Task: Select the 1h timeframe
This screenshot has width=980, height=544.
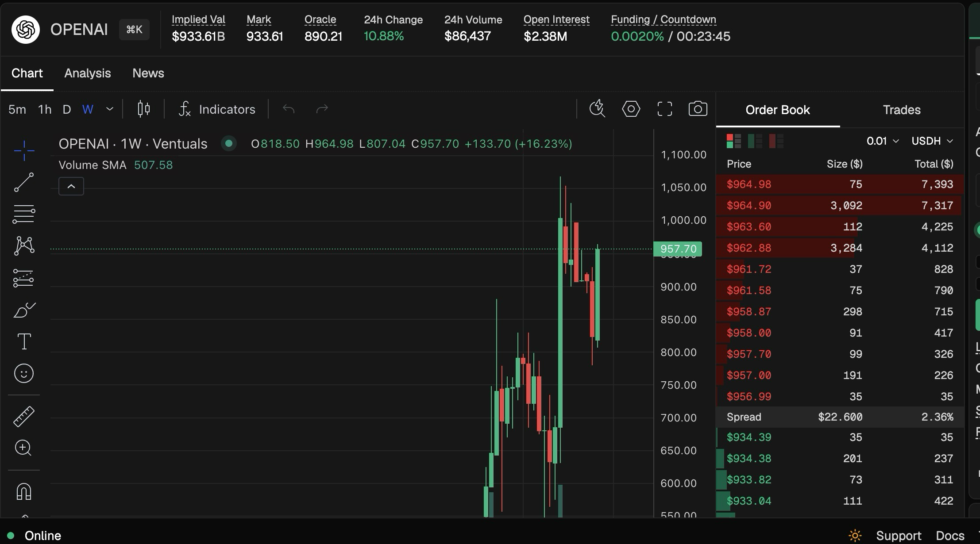Action: click(x=45, y=109)
